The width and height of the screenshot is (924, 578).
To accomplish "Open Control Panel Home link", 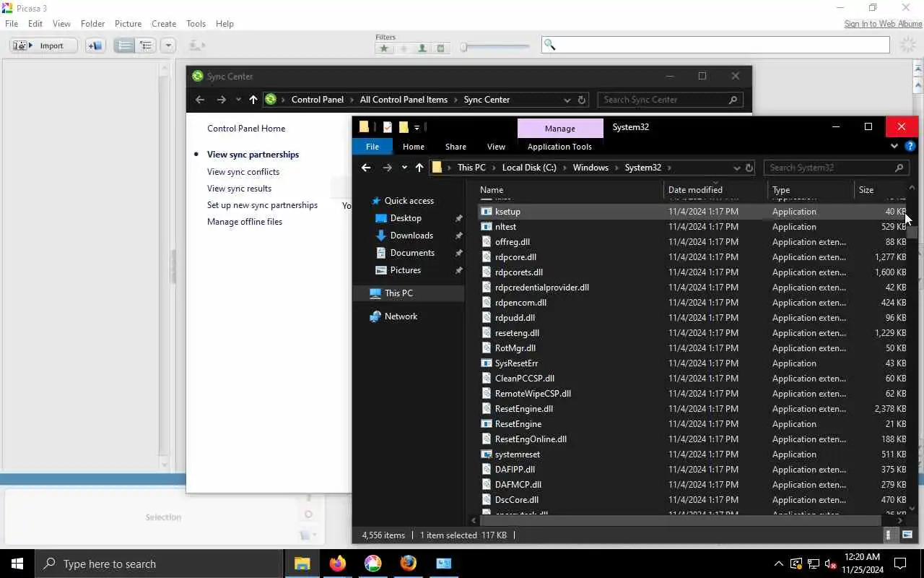I will pyautogui.click(x=246, y=129).
